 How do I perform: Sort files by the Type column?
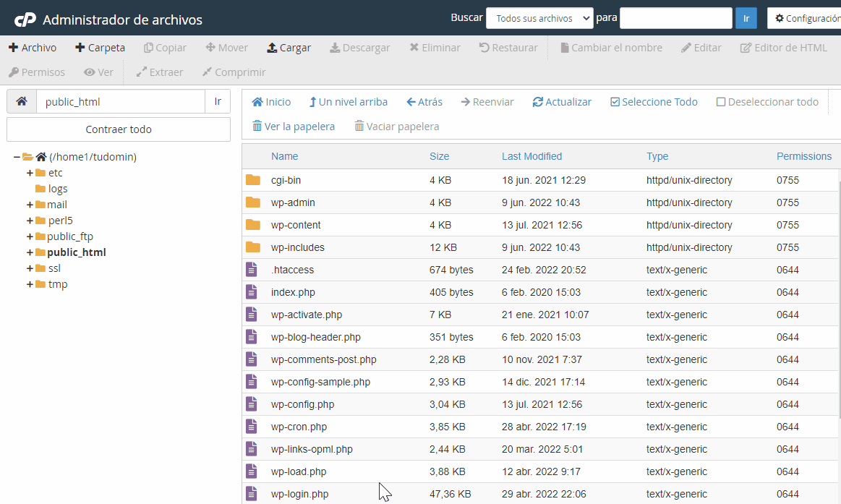[657, 157]
